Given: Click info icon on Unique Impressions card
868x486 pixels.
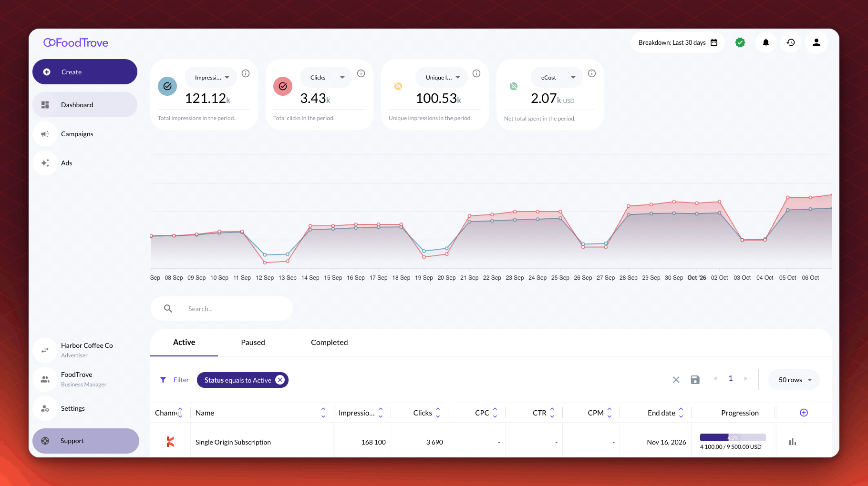Looking at the screenshot, I should coord(476,73).
